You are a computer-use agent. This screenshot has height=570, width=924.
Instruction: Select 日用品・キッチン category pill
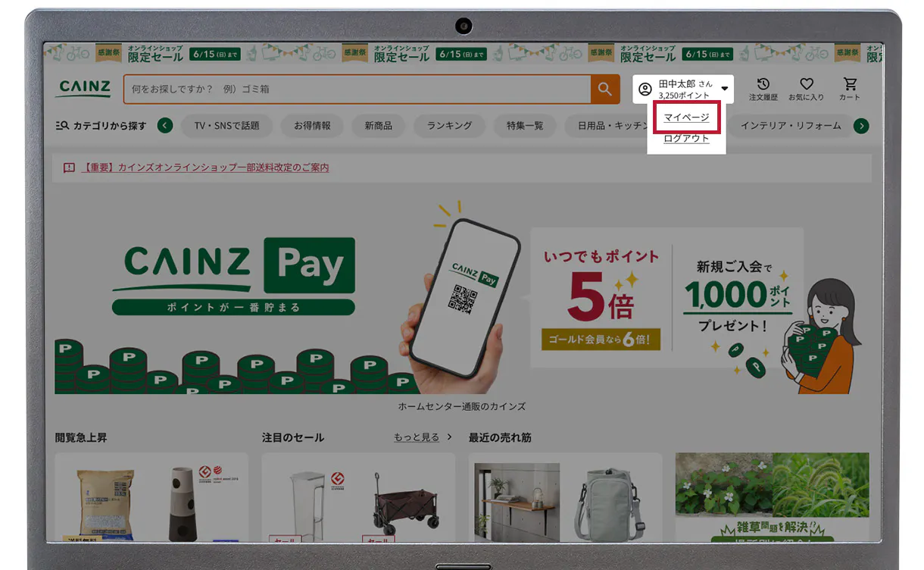tap(608, 126)
